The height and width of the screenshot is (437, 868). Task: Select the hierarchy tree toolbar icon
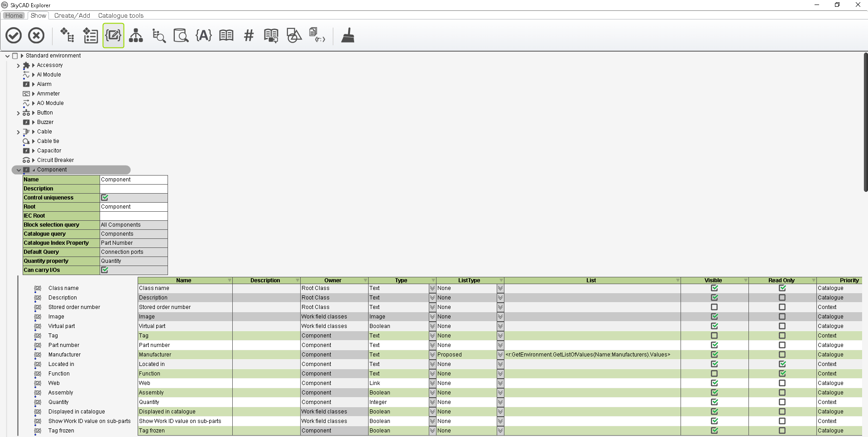(x=136, y=35)
